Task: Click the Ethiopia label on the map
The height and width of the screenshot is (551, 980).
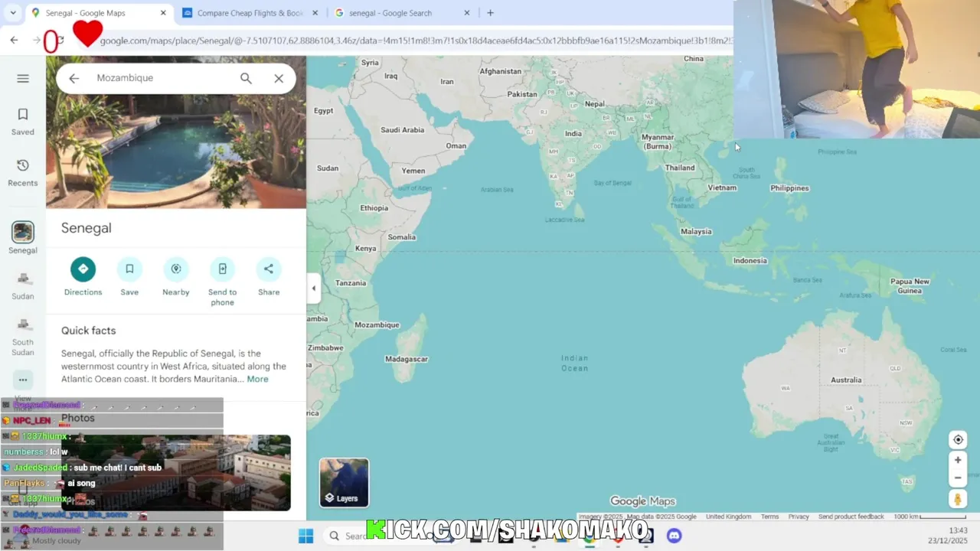Action: [374, 207]
